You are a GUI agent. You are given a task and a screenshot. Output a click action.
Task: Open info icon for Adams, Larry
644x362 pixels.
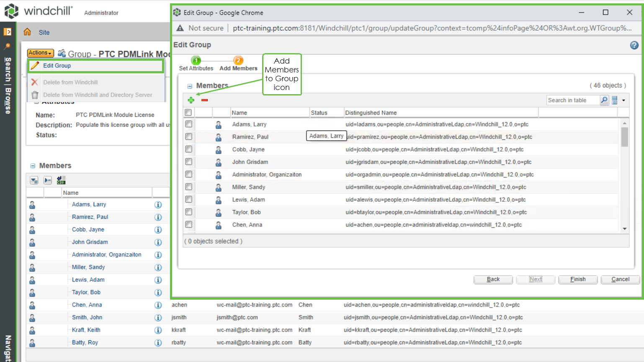pyautogui.click(x=158, y=205)
